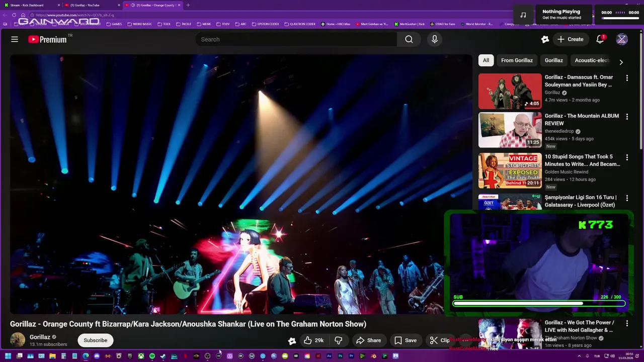Save the video to a playlist
The width and height of the screenshot is (644, 362).
coord(406,340)
